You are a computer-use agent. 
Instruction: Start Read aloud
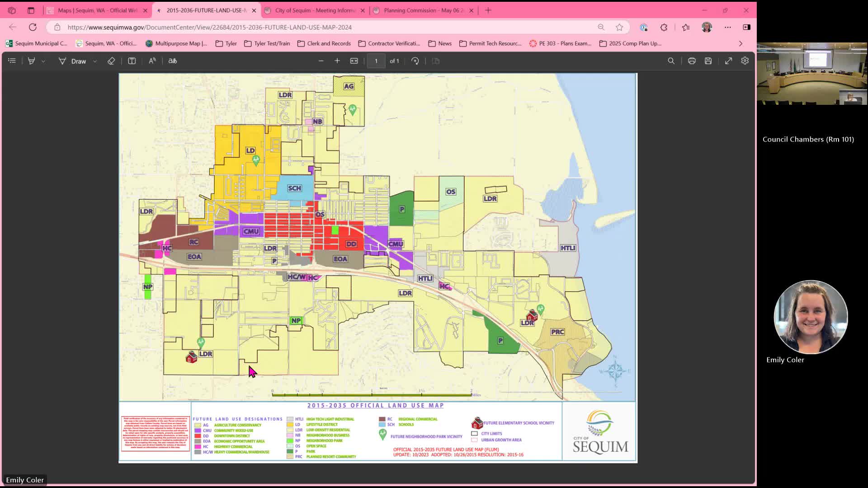pyautogui.click(x=152, y=61)
